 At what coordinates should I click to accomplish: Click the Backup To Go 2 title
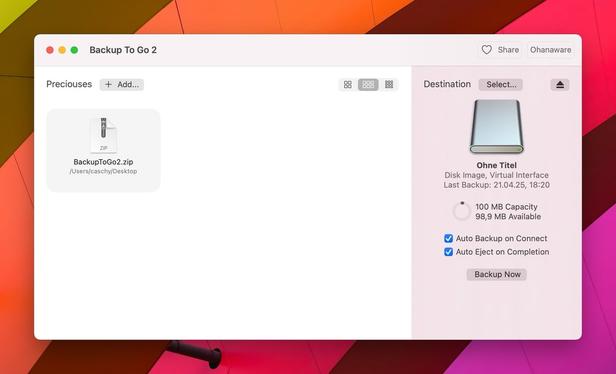click(123, 50)
